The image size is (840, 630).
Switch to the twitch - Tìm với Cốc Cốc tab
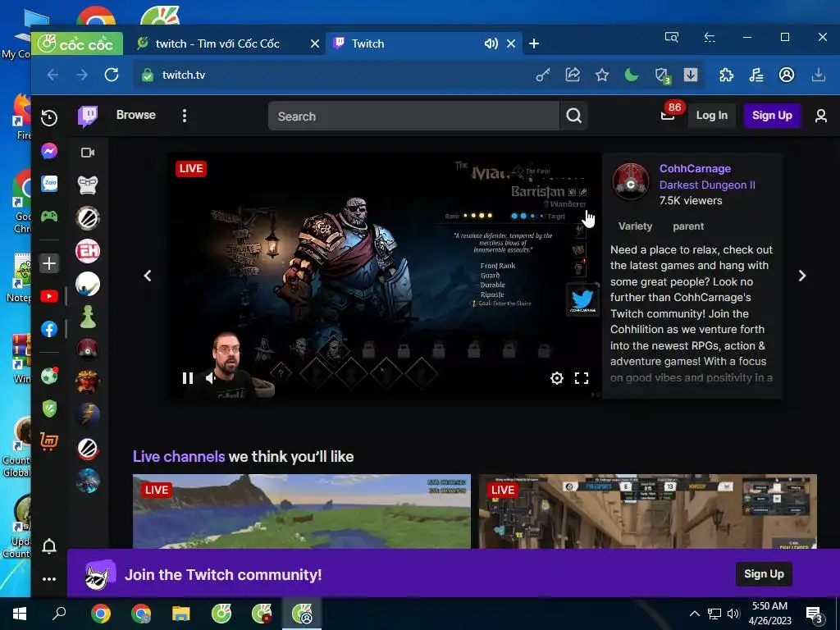[217, 43]
